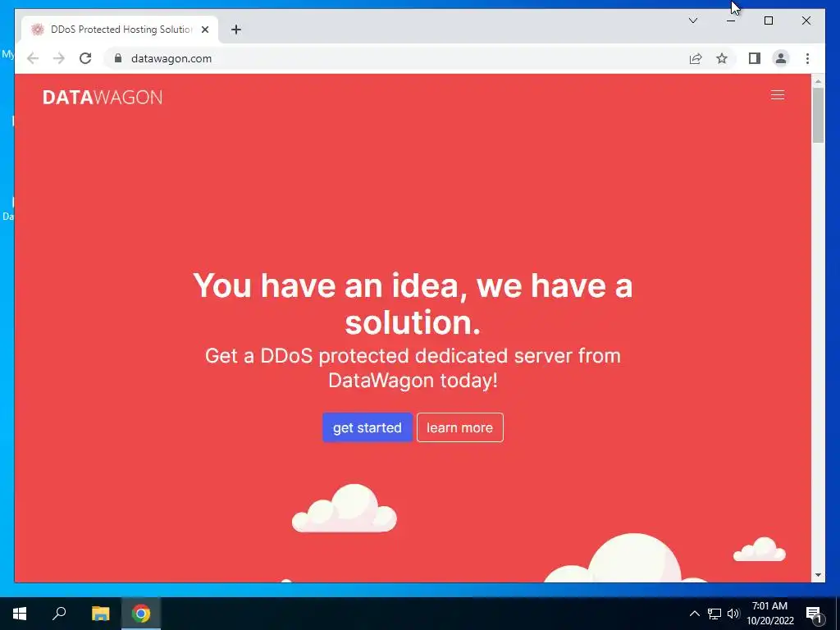The height and width of the screenshot is (630, 840).
Task: Share this page icon
Action: [x=696, y=58]
